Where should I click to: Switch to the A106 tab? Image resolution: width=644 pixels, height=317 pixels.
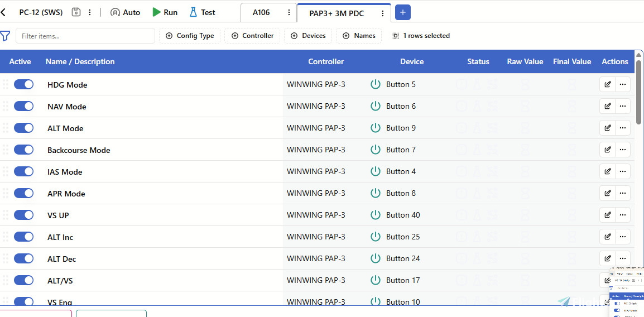coord(261,12)
